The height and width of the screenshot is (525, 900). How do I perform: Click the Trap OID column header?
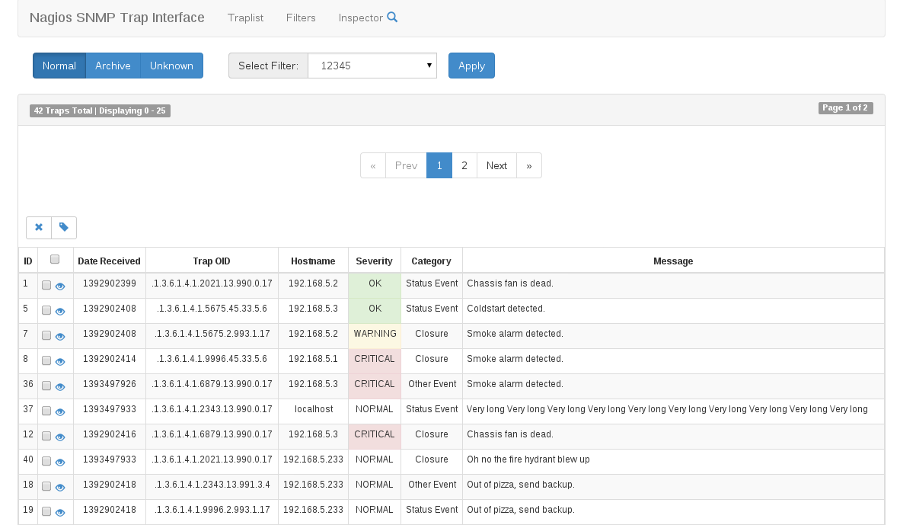[x=212, y=261]
